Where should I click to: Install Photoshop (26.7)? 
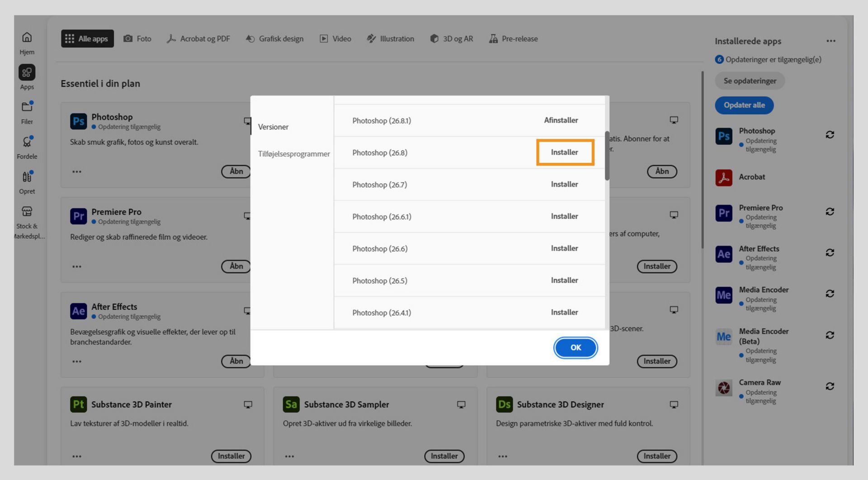[x=565, y=185]
